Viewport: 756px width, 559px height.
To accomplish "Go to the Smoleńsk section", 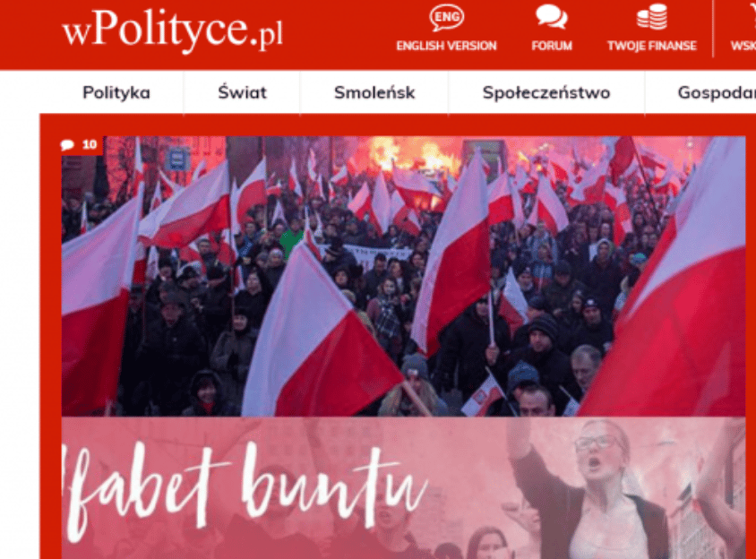I will [374, 92].
